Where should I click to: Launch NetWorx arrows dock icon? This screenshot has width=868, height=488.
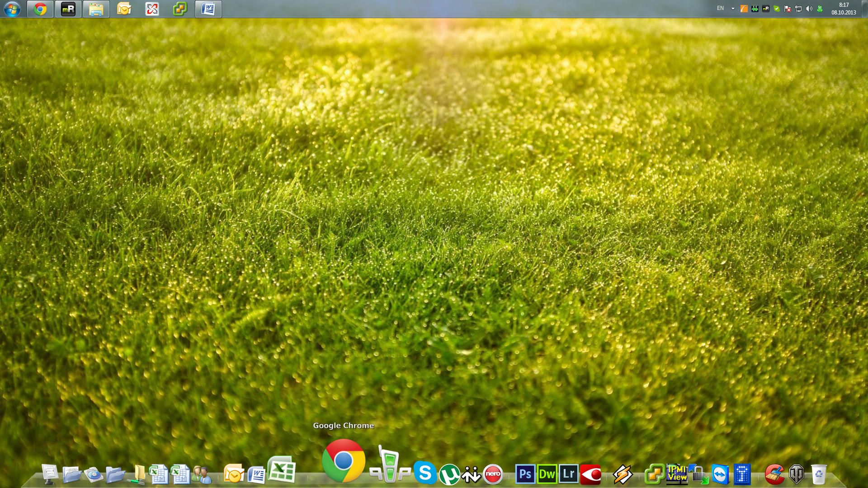pyautogui.click(x=471, y=474)
